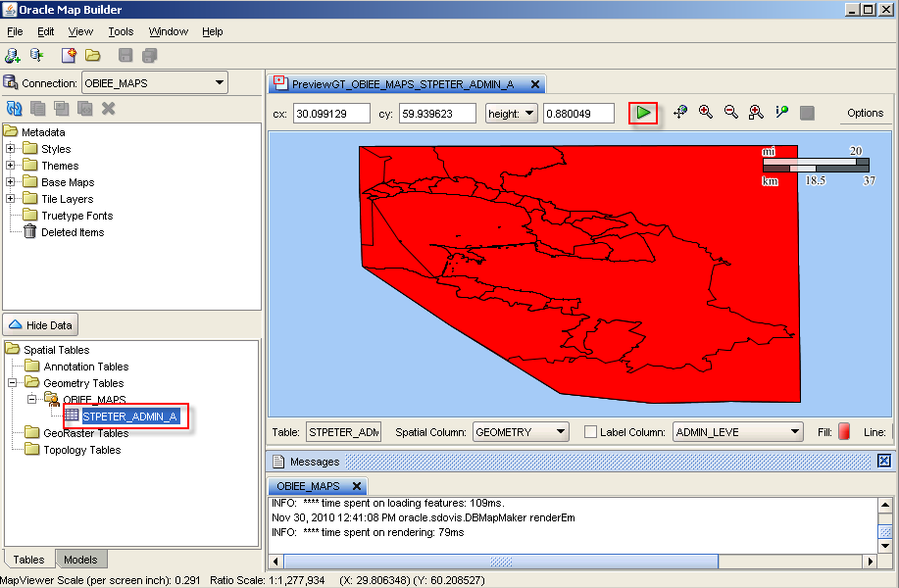
Task: Toggle the Label Column checkbox
Action: click(589, 431)
